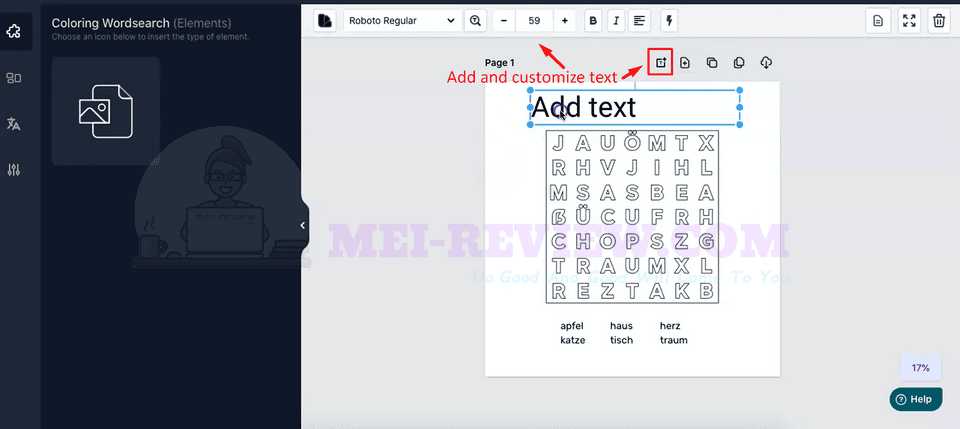The image size is (960, 429).
Task: Open the adjustment sliders sidebar icon
Action: [x=14, y=170]
